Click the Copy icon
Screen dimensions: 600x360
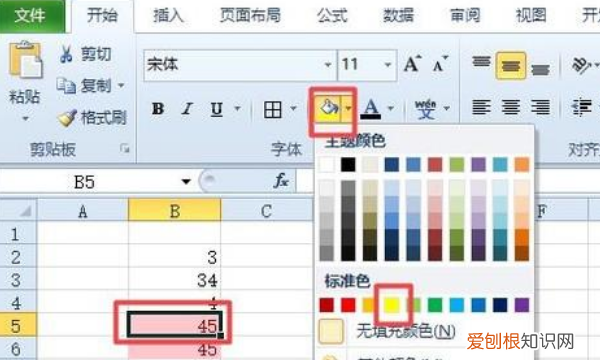tap(66, 85)
